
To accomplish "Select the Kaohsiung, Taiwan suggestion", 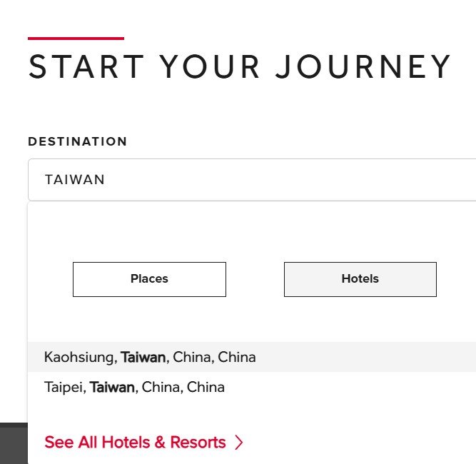I will 150,357.
